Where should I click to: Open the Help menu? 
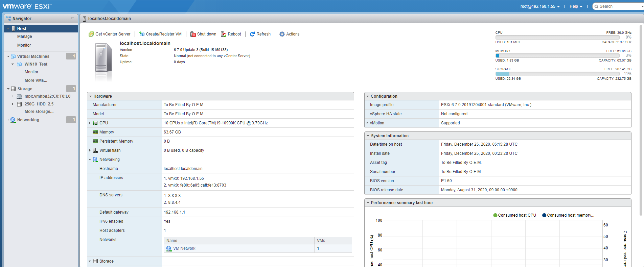click(576, 6)
